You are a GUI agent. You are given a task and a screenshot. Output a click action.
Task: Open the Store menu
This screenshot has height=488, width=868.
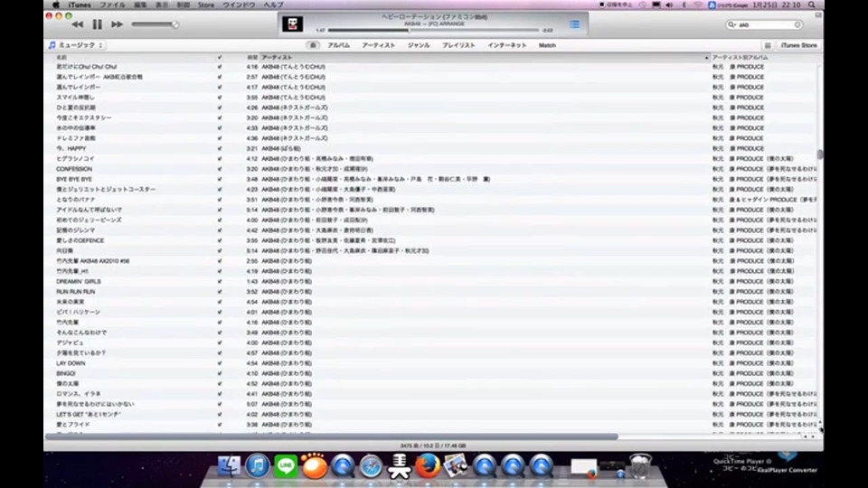(206, 5)
